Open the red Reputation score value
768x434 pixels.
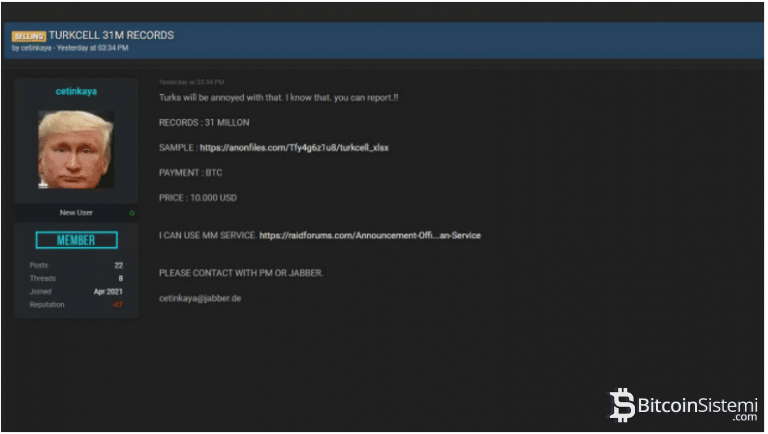tap(117, 304)
